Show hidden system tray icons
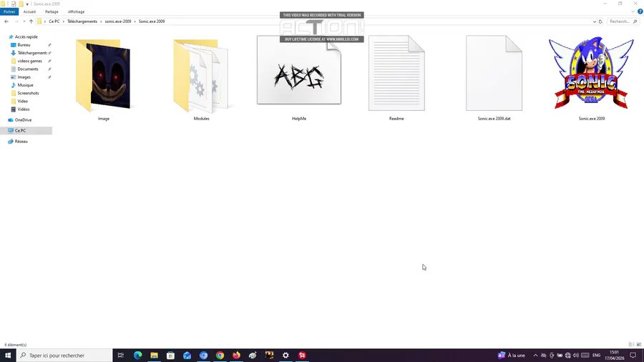 click(x=535, y=356)
